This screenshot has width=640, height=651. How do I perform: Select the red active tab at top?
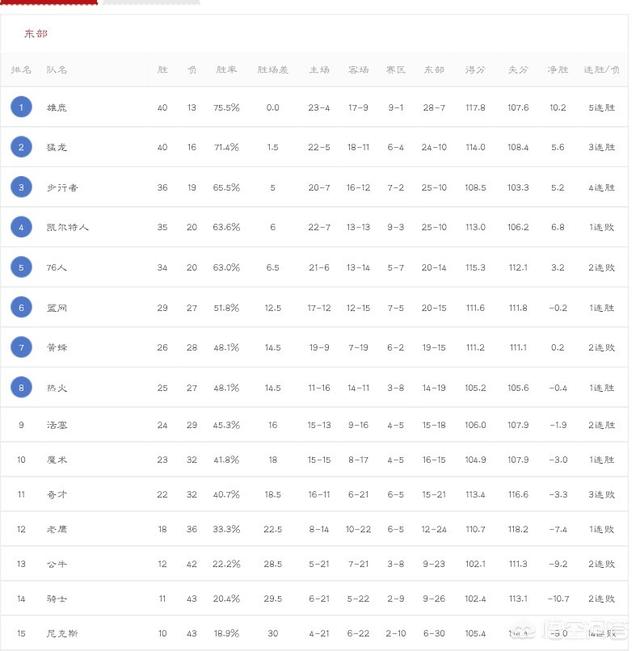(x=49, y=2)
